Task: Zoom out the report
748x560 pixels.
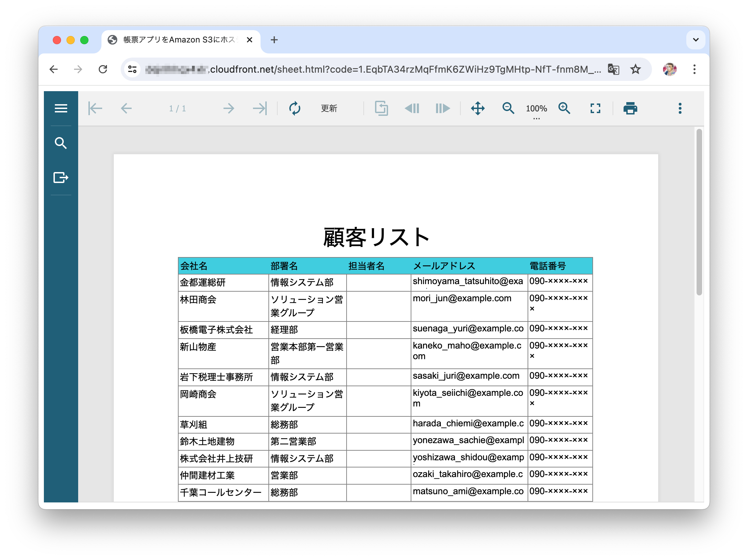Action: coord(508,109)
